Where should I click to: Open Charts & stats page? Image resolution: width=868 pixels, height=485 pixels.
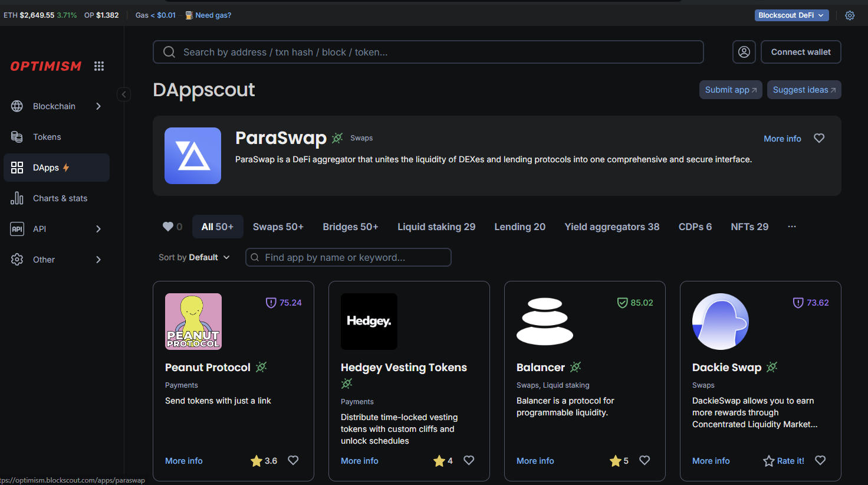[57, 198]
